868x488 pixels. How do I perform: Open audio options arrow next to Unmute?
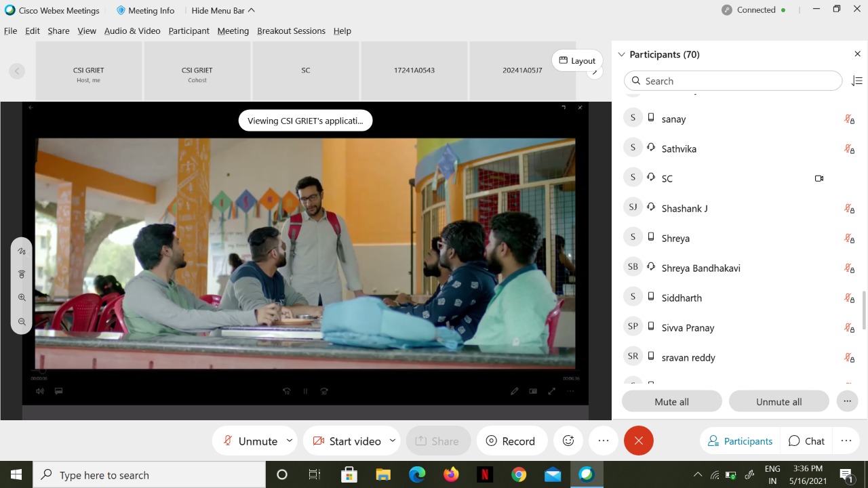pyautogui.click(x=290, y=441)
